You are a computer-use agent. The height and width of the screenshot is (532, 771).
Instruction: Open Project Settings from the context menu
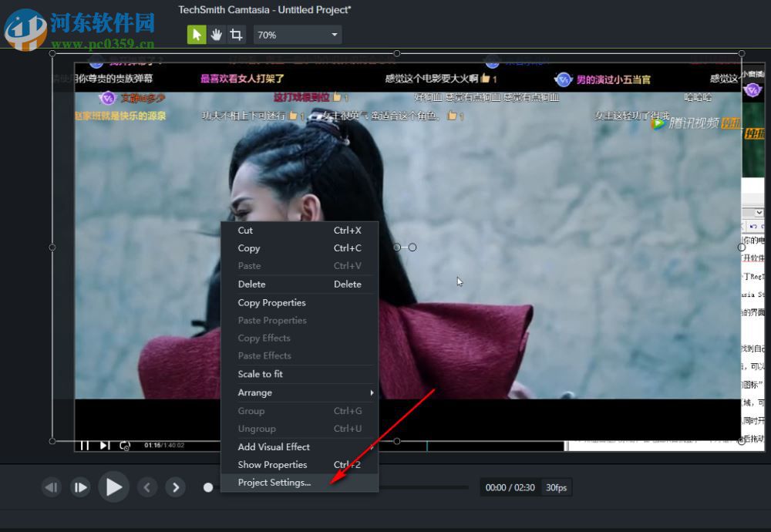click(274, 483)
